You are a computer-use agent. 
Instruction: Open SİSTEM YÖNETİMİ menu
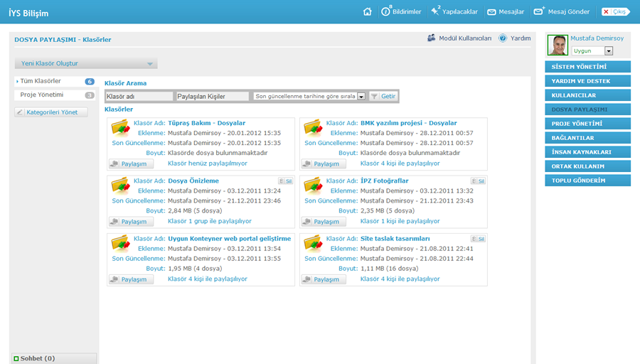point(587,67)
